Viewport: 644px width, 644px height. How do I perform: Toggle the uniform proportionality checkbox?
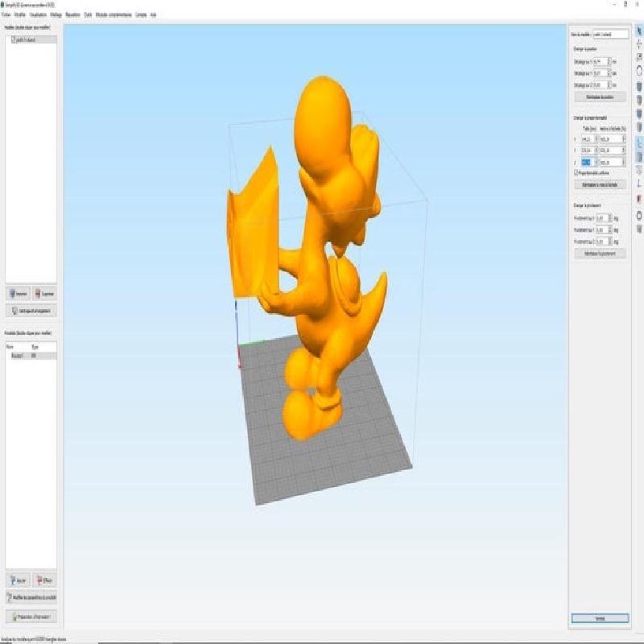(x=576, y=173)
